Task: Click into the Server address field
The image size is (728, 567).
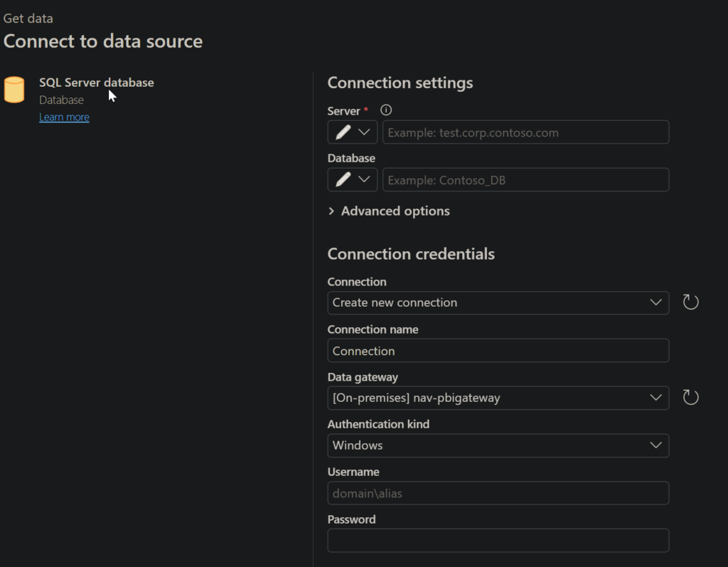Action: (x=525, y=132)
